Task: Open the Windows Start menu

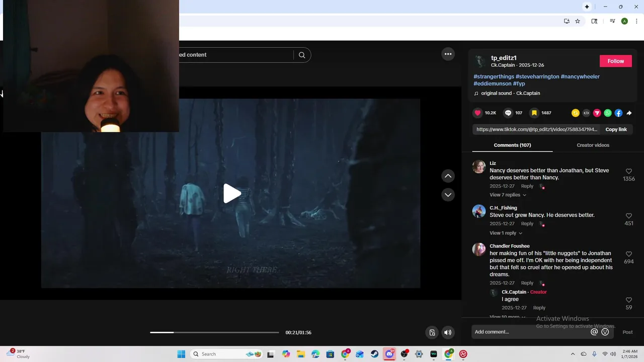Action: (x=181, y=354)
